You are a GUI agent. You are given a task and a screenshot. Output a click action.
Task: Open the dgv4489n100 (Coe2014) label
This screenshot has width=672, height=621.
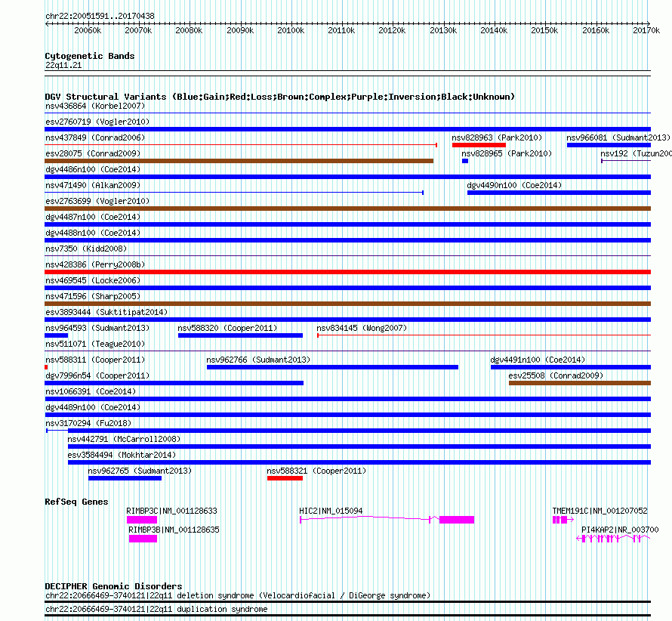point(93,407)
